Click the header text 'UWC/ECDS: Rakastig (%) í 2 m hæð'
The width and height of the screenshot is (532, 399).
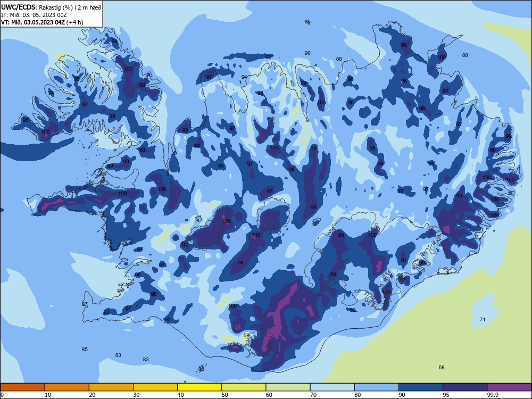(x=51, y=7)
